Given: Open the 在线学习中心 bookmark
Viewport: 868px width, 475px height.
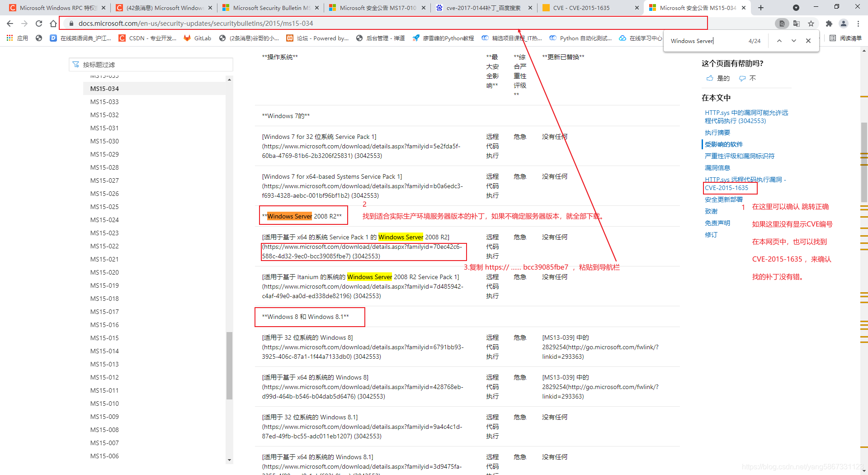Looking at the screenshot, I should pyautogui.click(x=641, y=38).
